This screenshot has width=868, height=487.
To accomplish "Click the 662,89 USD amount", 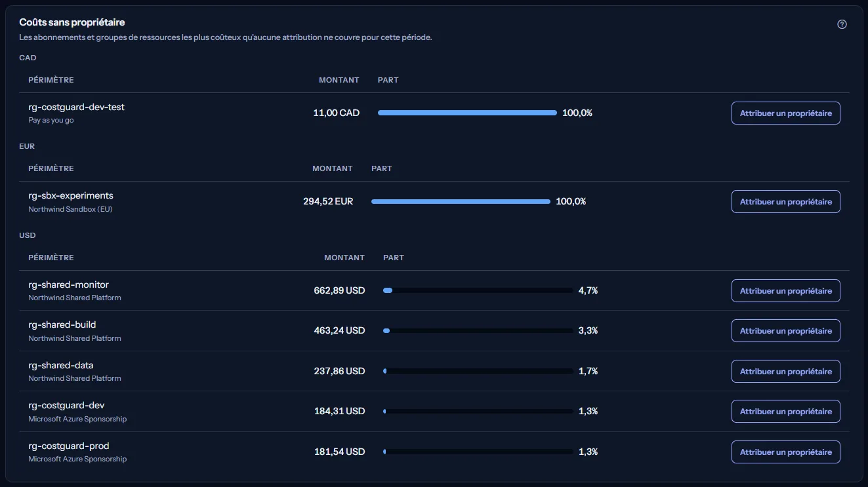I will tap(339, 290).
